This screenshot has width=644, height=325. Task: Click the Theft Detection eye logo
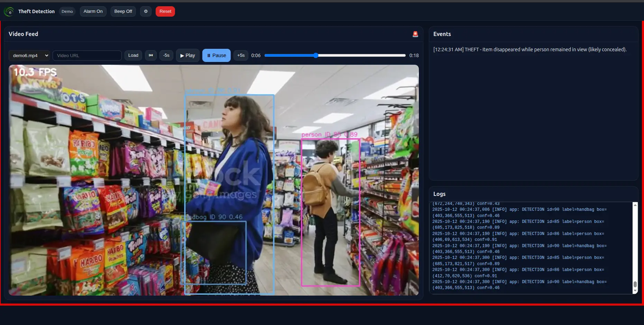[9, 11]
